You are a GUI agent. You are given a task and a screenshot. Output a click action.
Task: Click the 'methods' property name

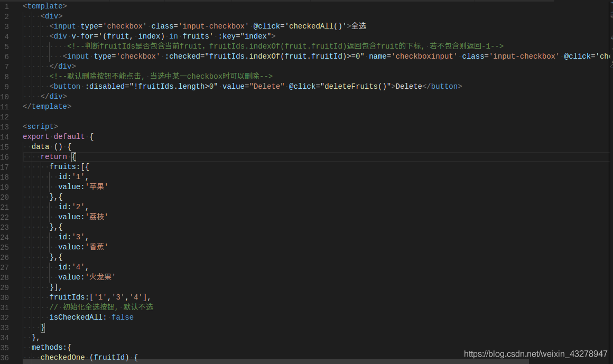pos(47,347)
